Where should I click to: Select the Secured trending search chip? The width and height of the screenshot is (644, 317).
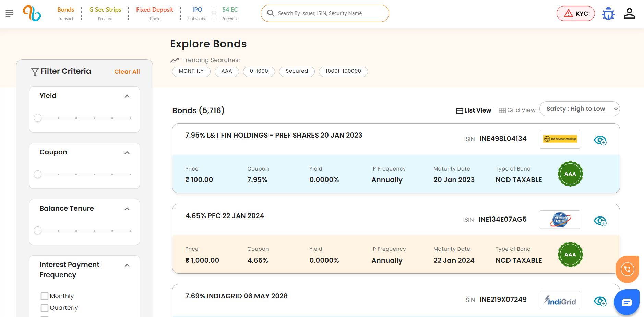[x=297, y=71]
